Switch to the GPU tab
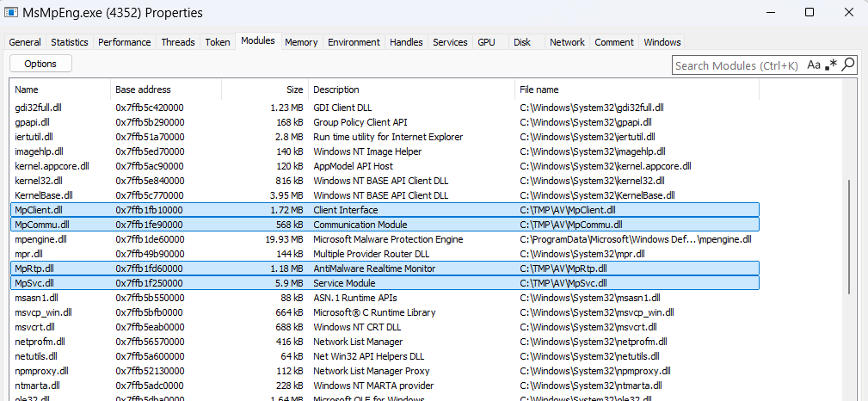This screenshot has width=868, height=401. pyautogui.click(x=487, y=42)
